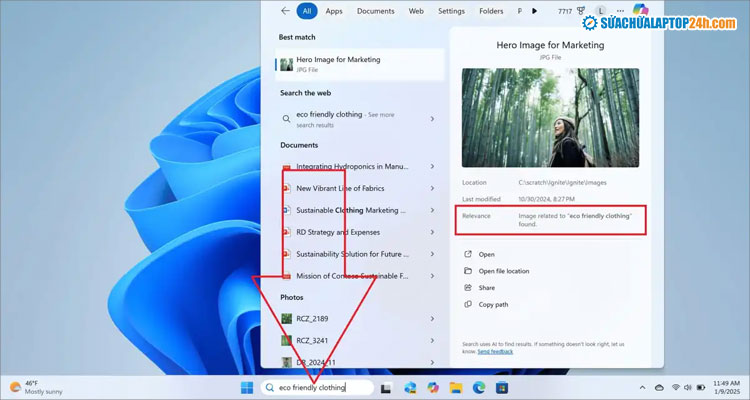Launch Microsoft Store from the taskbar
This screenshot has height=400, width=750.
502,388
